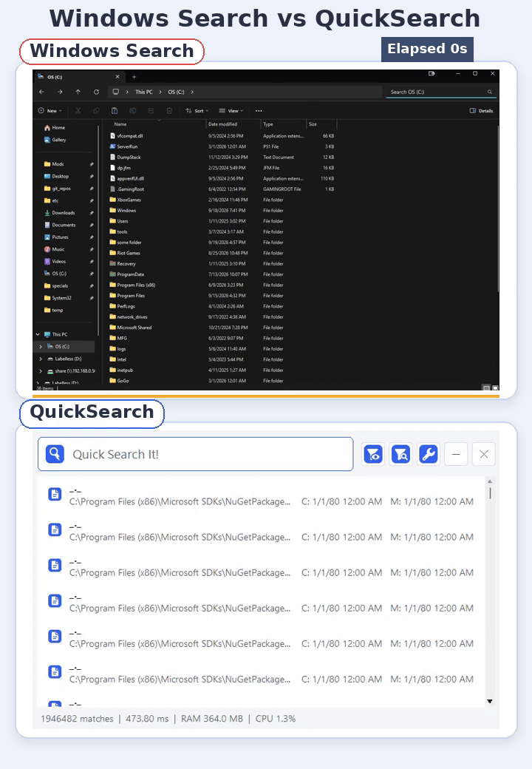Open the eye filter icon in QuickSearch
Viewport: 532px width, 769px height.
pos(373,454)
